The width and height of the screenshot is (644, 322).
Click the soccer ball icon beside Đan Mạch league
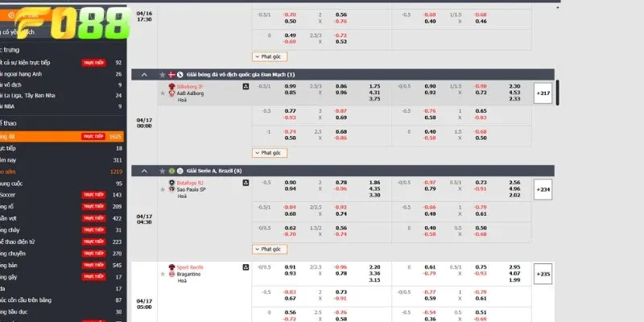tap(180, 75)
